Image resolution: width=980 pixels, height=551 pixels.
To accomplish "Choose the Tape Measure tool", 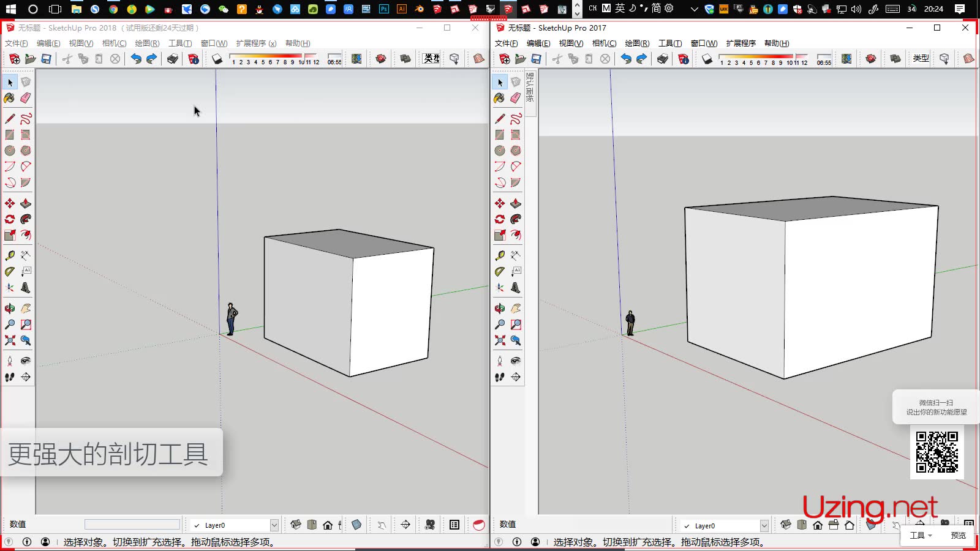I will tap(10, 255).
